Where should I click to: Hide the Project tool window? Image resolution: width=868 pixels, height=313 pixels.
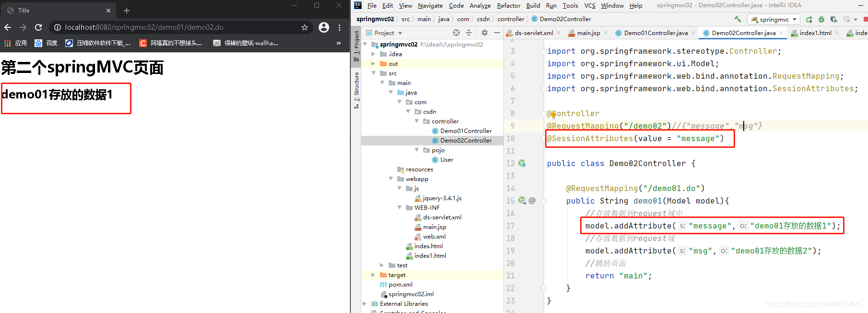coord(497,33)
